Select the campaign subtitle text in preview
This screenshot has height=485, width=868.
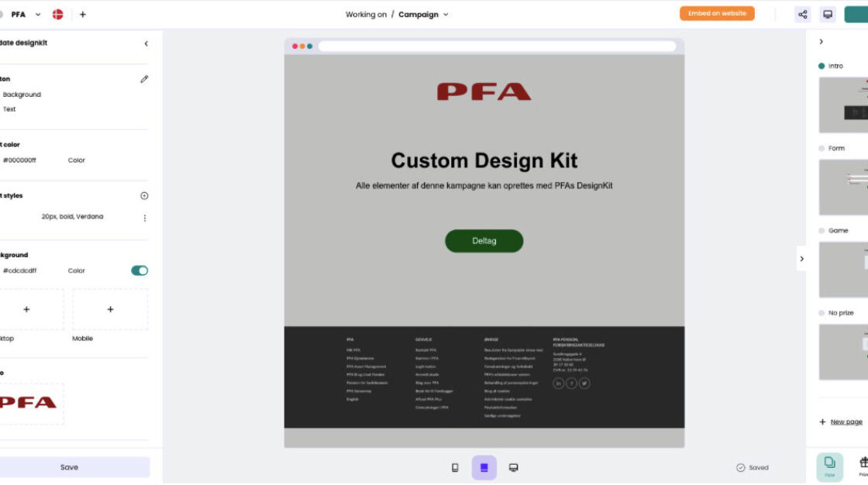484,186
